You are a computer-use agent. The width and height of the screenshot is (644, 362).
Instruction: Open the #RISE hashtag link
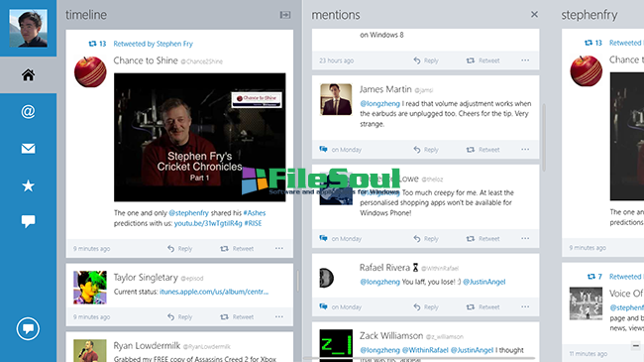click(x=253, y=223)
